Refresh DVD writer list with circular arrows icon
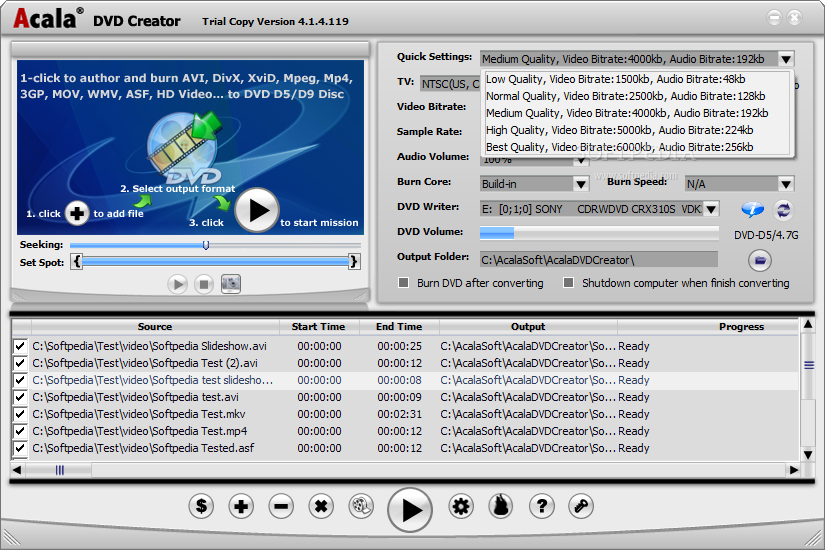 coord(783,210)
